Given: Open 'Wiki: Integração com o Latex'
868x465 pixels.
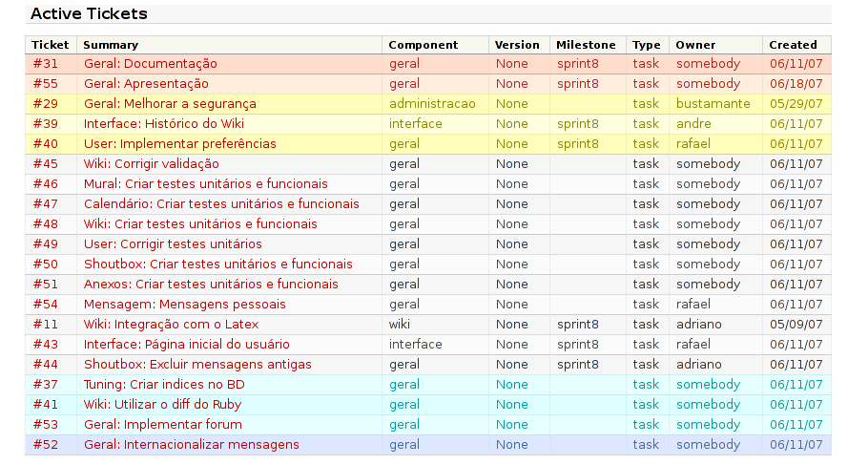Looking at the screenshot, I should click(171, 325).
